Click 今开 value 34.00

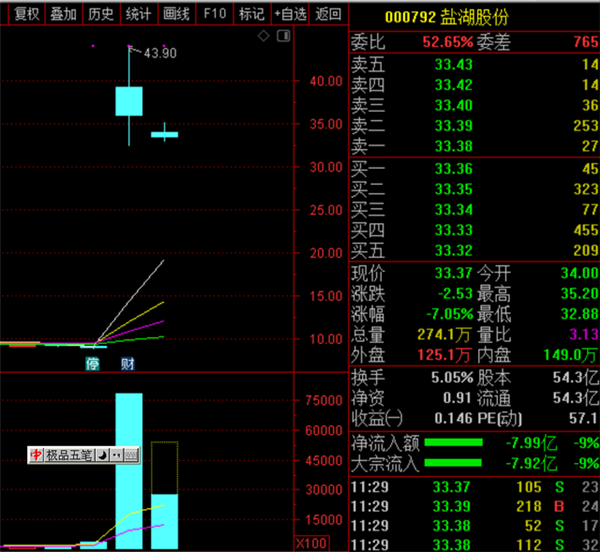click(579, 273)
